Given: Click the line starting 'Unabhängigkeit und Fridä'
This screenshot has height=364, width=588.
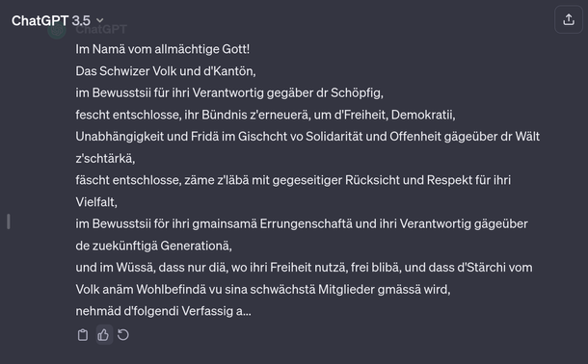Looking at the screenshot, I should [307, 137].
